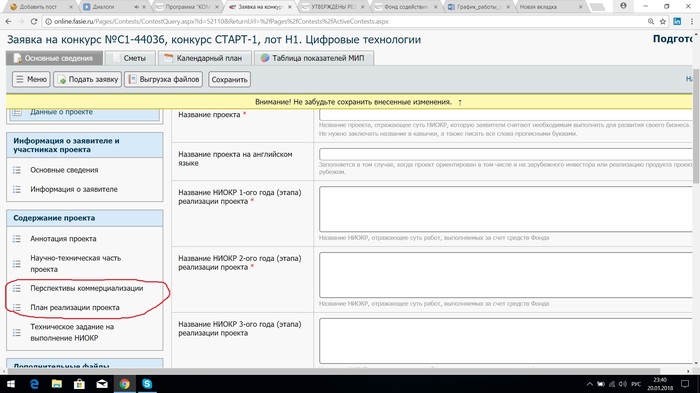Click the volume icon in system tray
Screen dimensions: 700x393
tap(623, 384)
